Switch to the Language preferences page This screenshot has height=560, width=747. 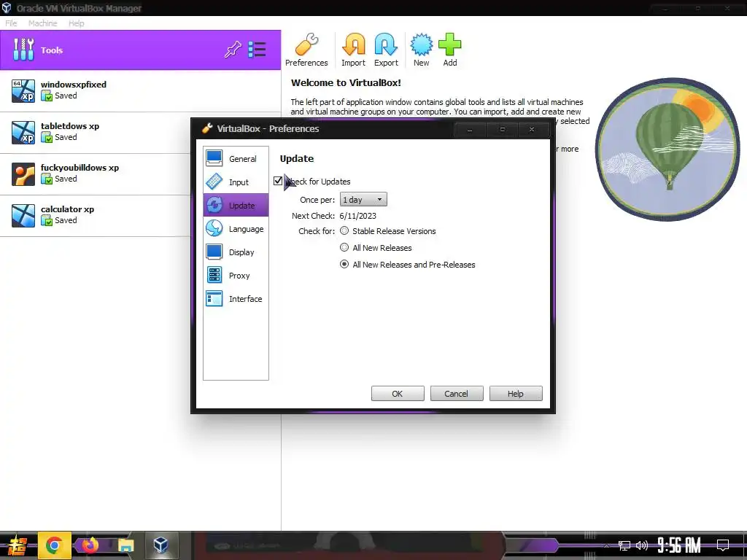coord(236,228)
